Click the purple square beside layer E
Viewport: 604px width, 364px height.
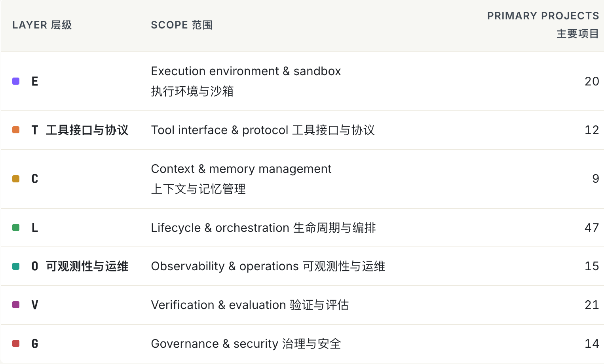[16, 81]
